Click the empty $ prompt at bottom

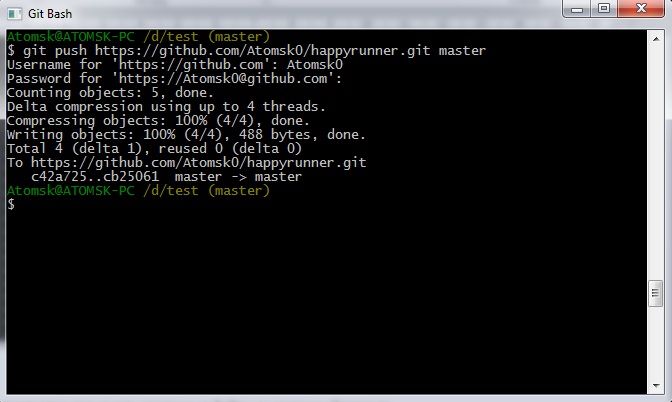click(11, 205)
